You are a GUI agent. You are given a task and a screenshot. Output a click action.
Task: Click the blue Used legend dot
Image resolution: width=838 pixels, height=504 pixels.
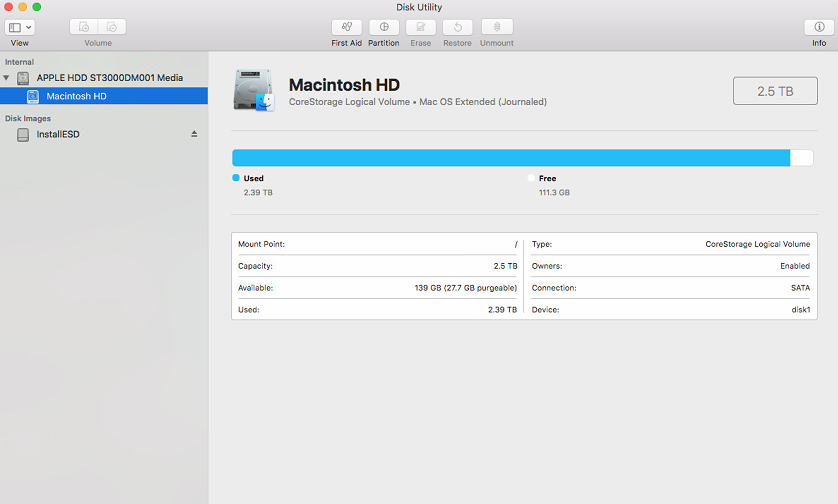tap(236, 178)
